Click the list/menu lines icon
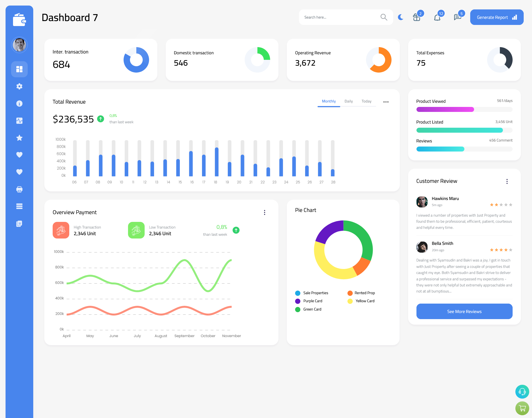The width and height of the screenshot is (532, 418). click(x=19, y=206)
